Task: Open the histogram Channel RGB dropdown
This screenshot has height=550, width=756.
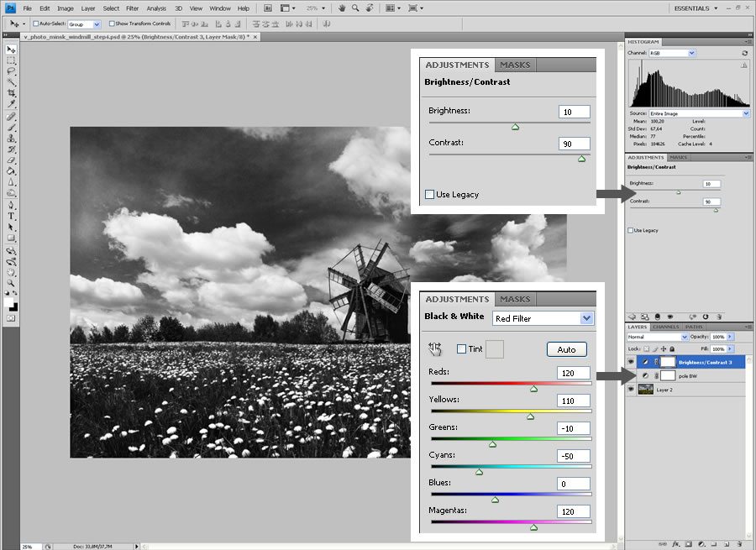Action: click(674, 53)
